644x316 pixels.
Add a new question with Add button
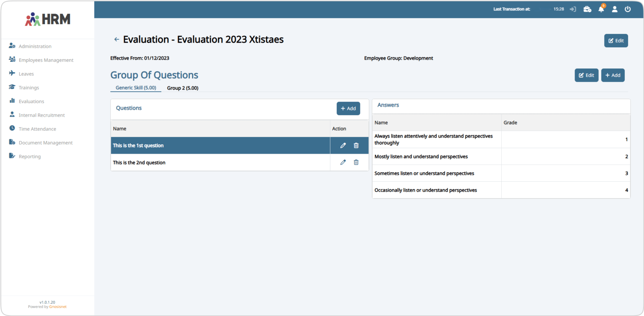[348, 109]
